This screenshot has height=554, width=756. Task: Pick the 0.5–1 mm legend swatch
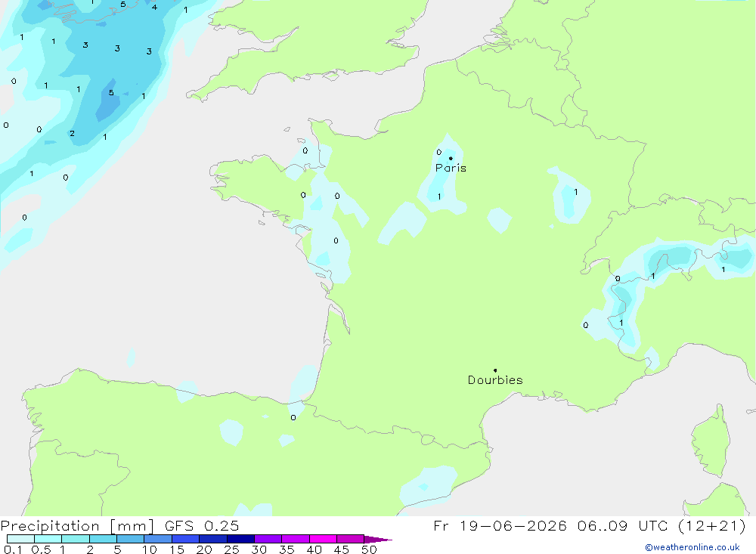pyautogui.click(x=48, y=539)
